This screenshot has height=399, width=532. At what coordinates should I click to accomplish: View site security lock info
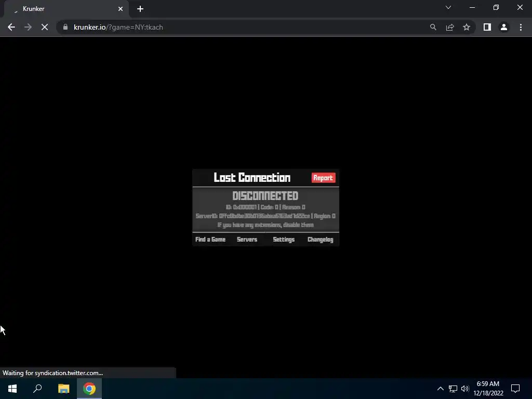pos(65,27)
